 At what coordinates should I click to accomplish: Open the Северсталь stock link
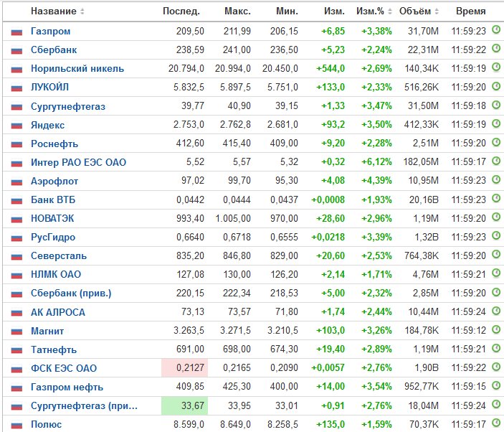coord(59,255)
